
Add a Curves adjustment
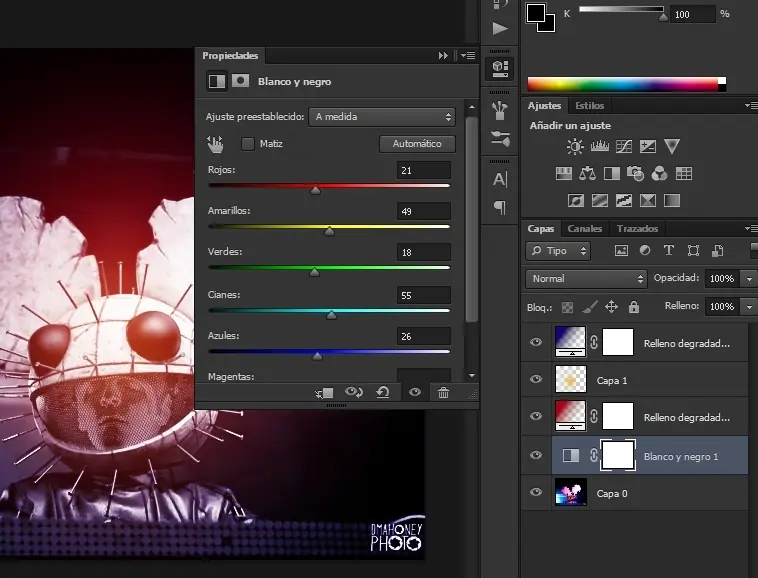tap(624, 146)
